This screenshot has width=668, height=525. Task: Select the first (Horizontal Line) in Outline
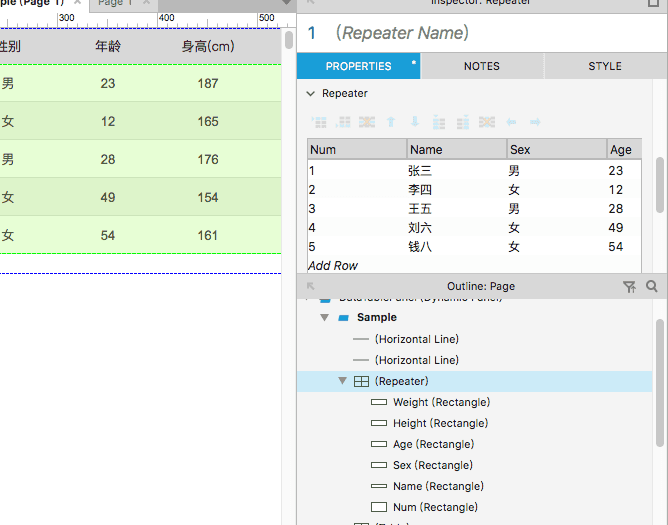tap(417, 339)
